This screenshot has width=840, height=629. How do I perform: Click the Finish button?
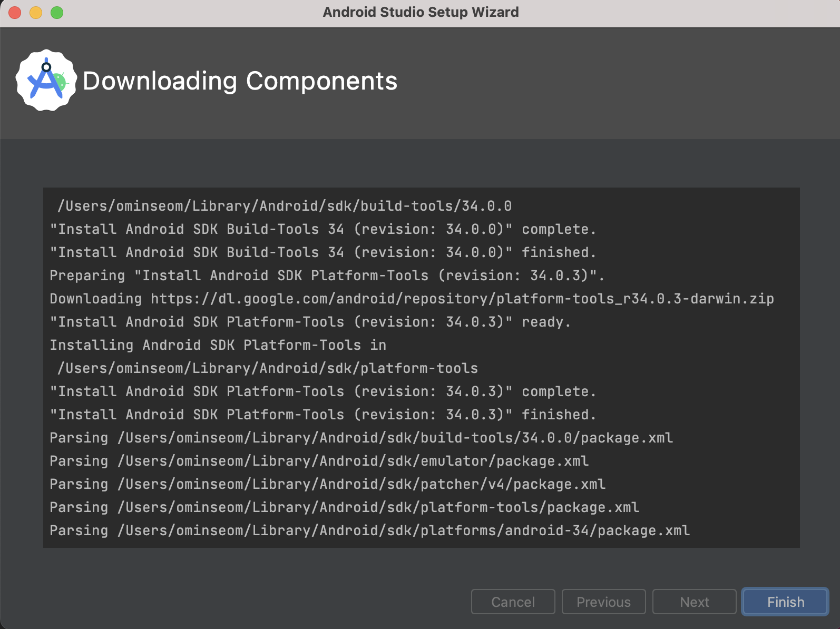coord(785,602)
